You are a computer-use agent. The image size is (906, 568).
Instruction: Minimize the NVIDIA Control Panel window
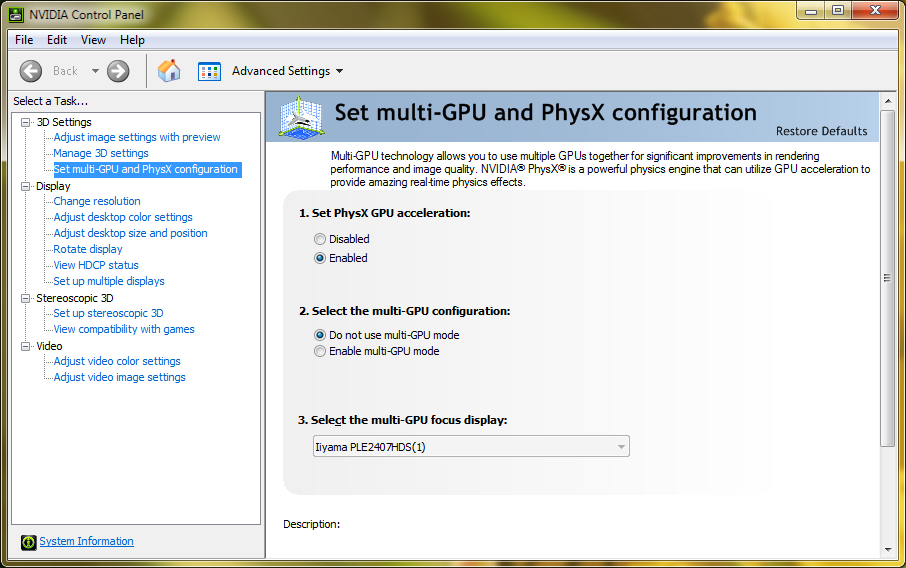811,11
